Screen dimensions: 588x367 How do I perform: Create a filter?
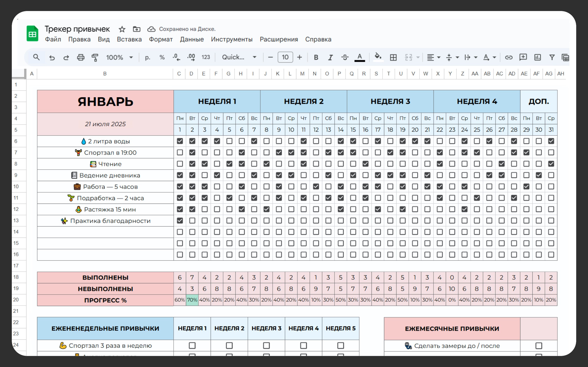(x=552, y=57)
